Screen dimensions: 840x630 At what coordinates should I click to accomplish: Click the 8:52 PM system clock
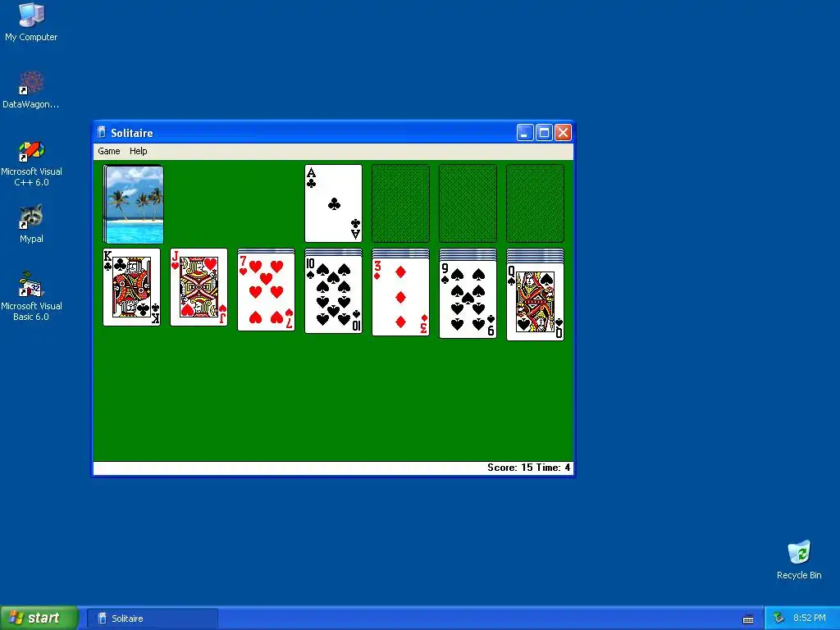click(810, 619)
